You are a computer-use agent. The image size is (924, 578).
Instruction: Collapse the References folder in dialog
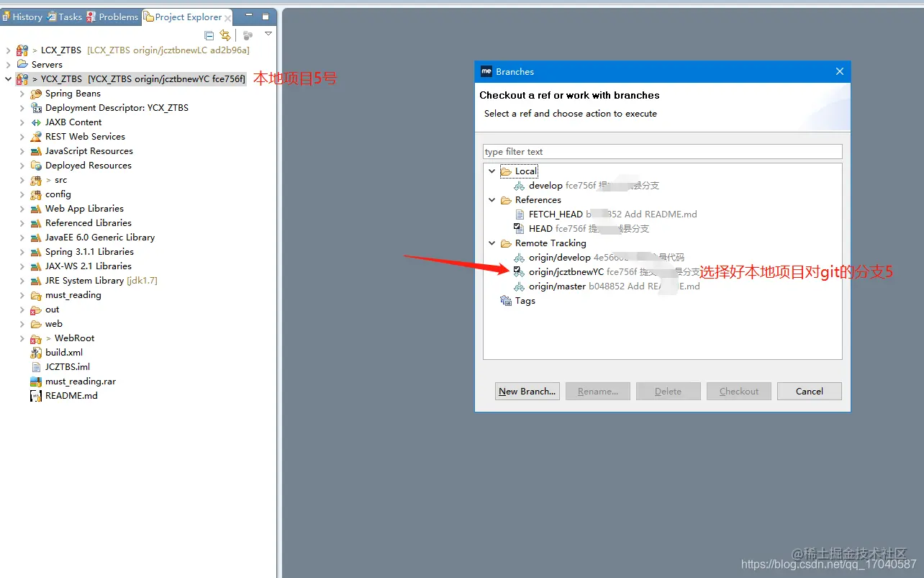pyautogui.click(x=492, y=200)
